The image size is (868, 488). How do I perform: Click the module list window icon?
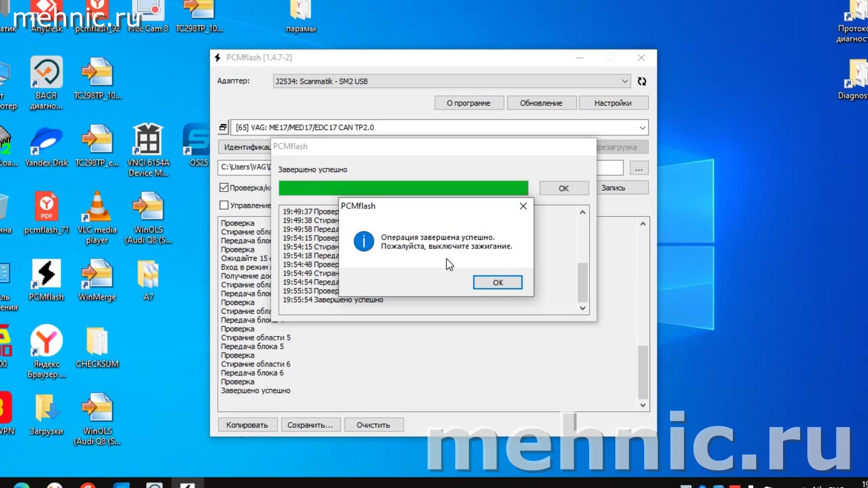point(223,127)
